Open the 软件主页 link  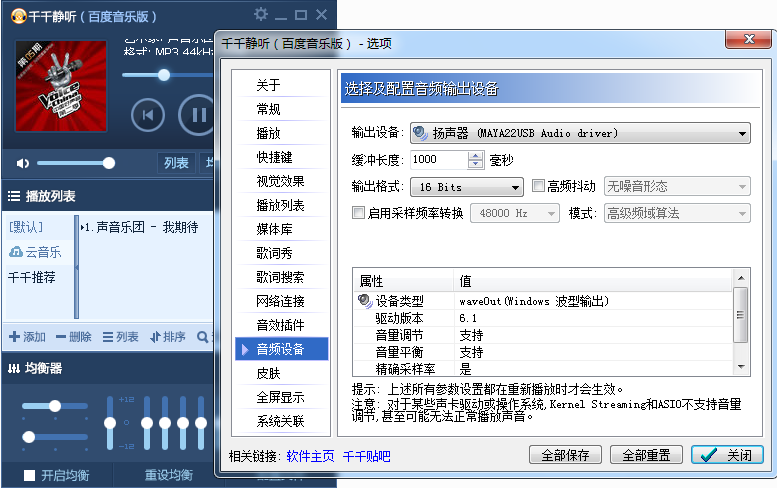[x=310, y=456]
